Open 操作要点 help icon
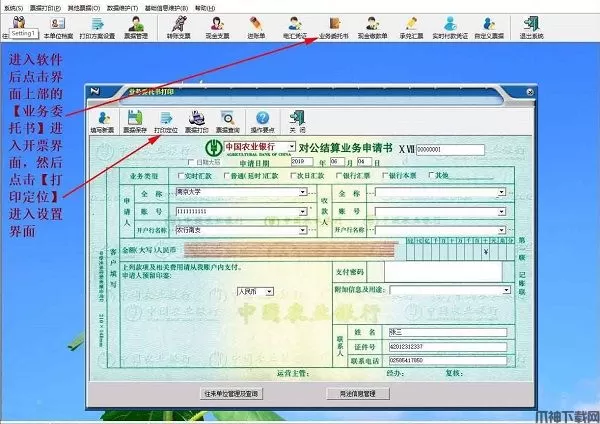This screenshot has height=424, width=600. (x=262, y=122)
